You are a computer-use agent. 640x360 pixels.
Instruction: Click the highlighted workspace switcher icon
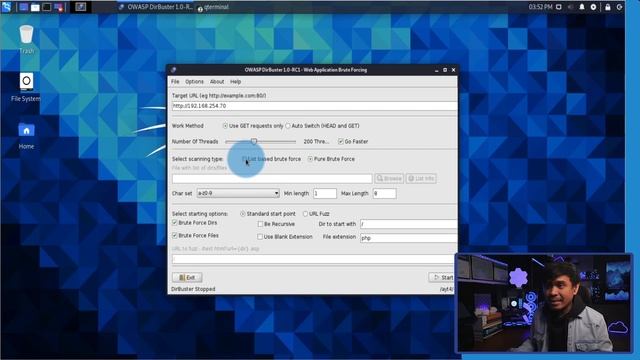81,7
